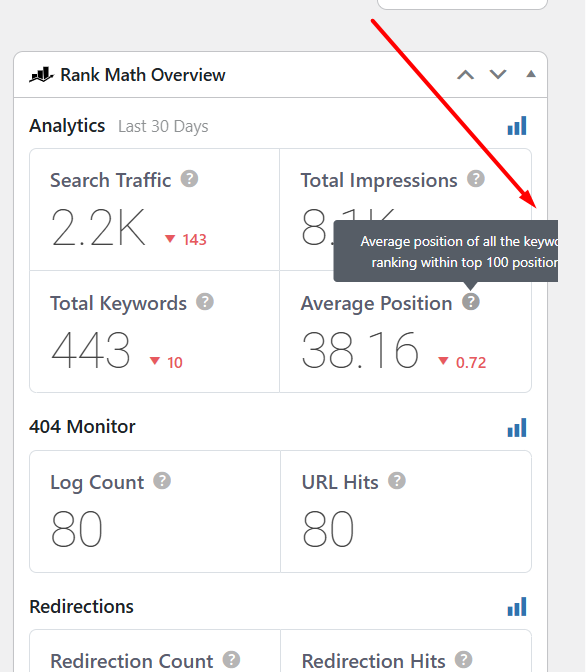Click the Average Position help icon
The height and width of the screenshot is (672, 586).
(471, 302)
